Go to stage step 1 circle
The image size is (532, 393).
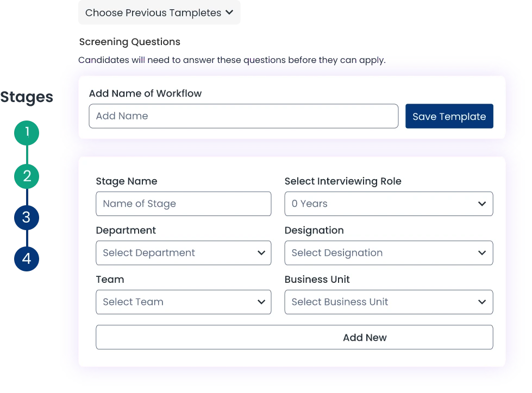tap(27, 132)
